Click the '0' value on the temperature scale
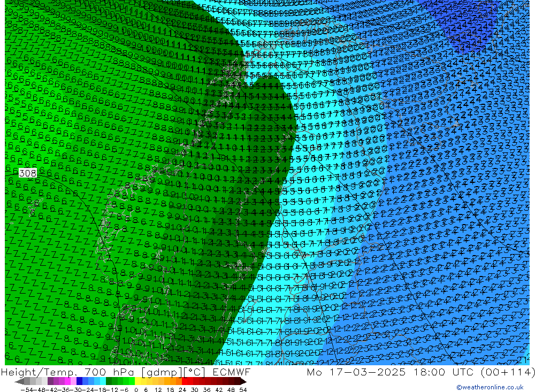 pyautogui.click(x=136, y=390)
